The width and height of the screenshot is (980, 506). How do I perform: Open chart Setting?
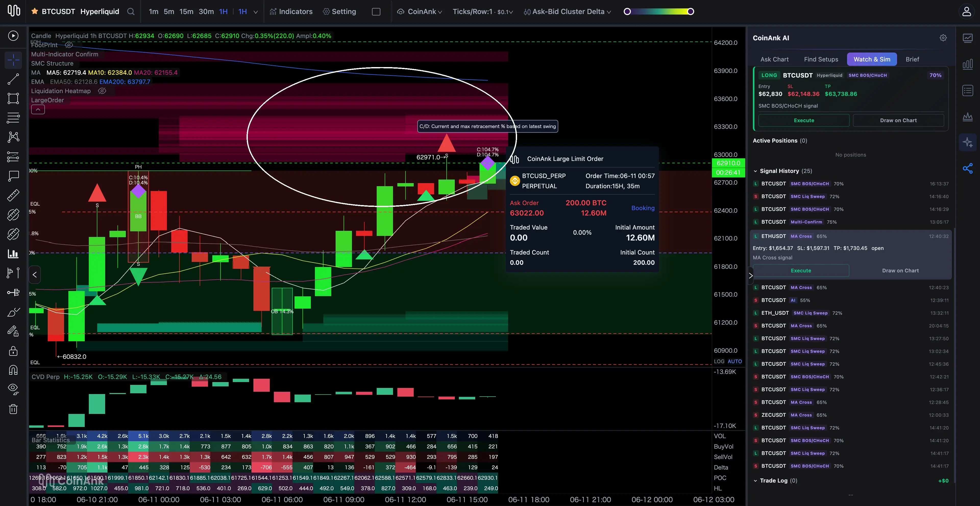(x=339, y=11)
